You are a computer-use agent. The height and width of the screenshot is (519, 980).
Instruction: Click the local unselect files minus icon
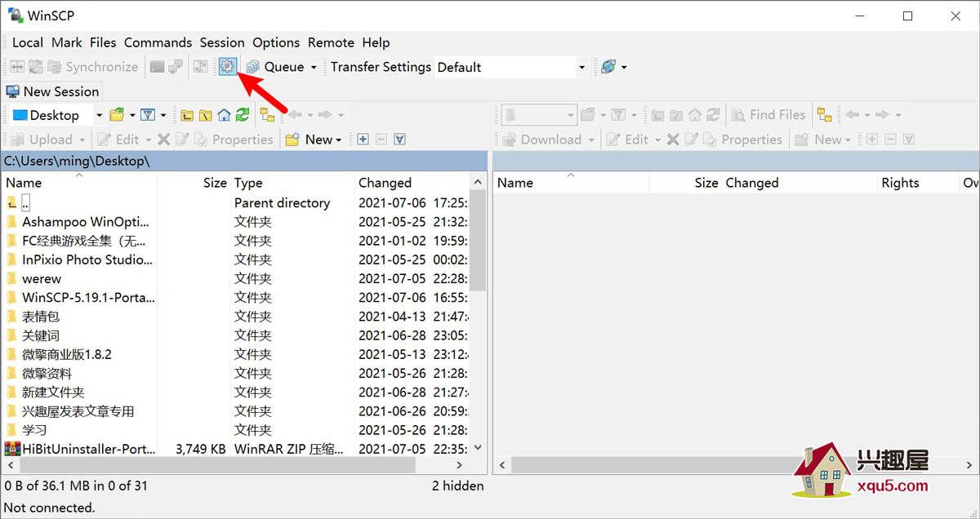(x=381, y=140)
